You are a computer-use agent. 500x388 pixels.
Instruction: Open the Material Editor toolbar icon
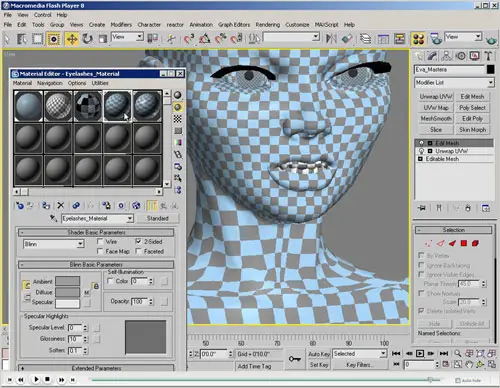418,39
